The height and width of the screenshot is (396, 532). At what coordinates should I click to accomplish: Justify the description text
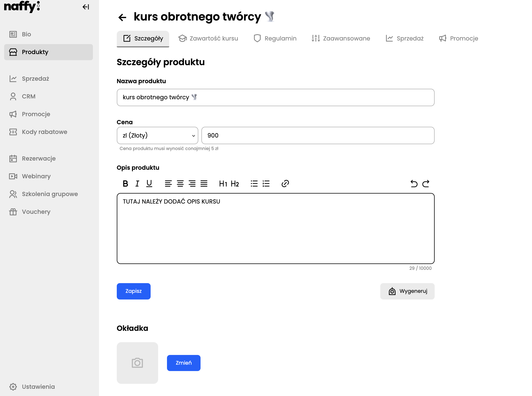204,184
